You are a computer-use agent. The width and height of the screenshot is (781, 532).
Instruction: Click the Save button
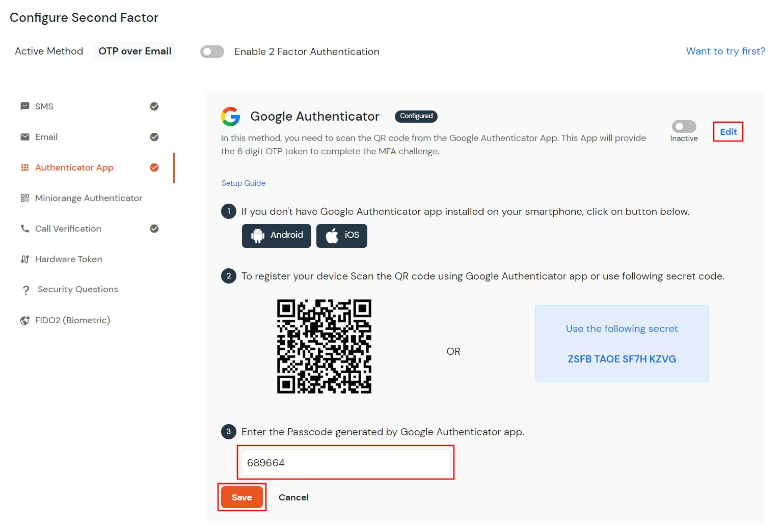(x=241, y=497)
